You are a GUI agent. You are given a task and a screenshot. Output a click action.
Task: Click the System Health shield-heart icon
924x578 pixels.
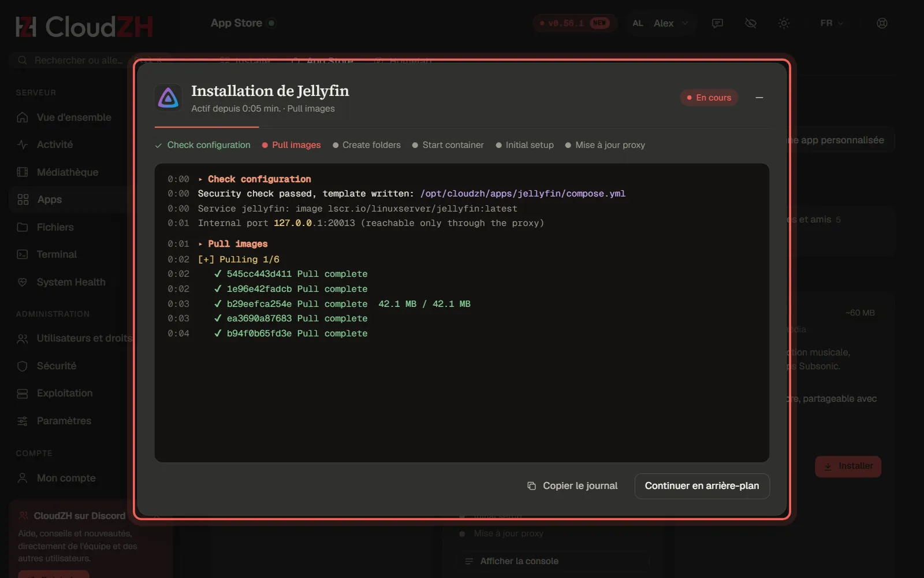pos(23,282)
